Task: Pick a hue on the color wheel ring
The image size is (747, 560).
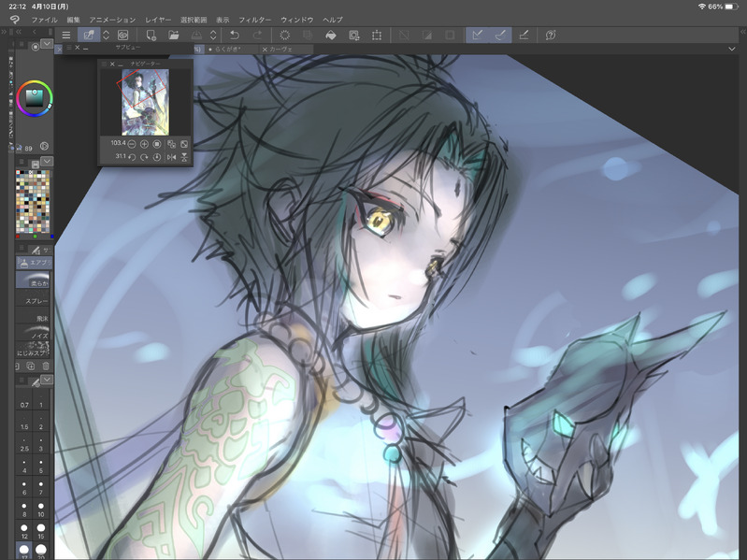Action: point(35,83)
